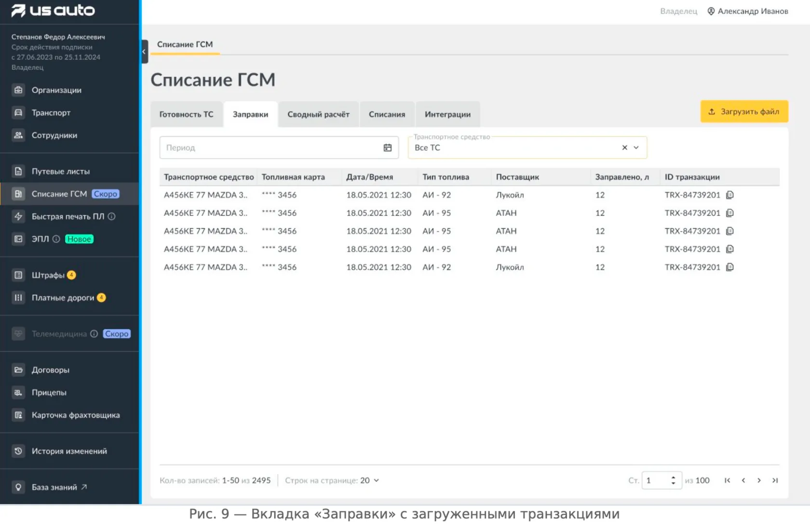Open user profile Александр Иванов
The height and width of the screenshot is (532, 810).
(748, 11)
